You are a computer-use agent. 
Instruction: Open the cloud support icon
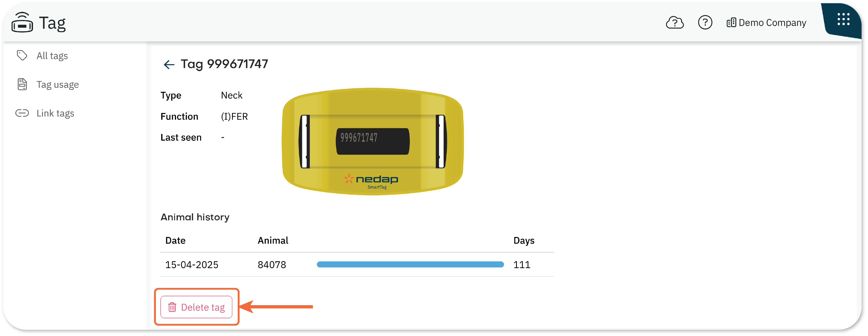pos(675,23)
